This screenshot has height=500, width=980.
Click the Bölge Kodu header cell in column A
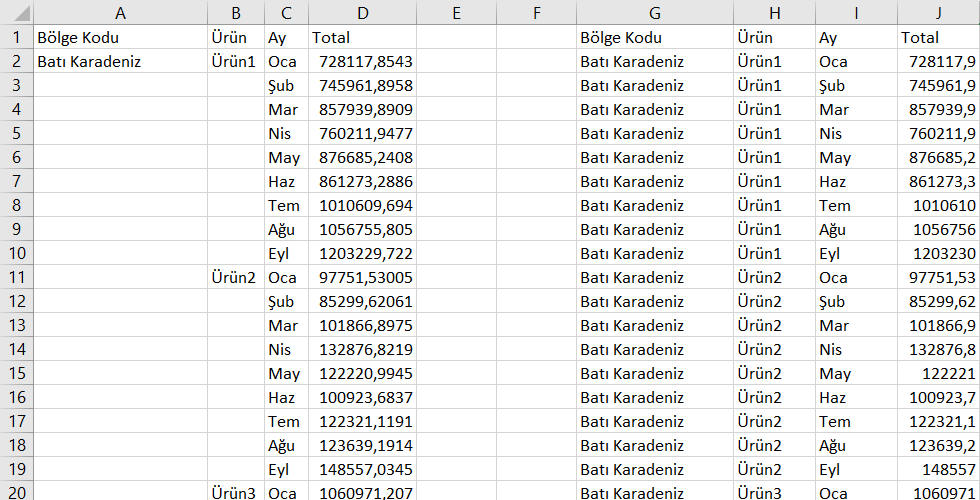pos(121,37)
